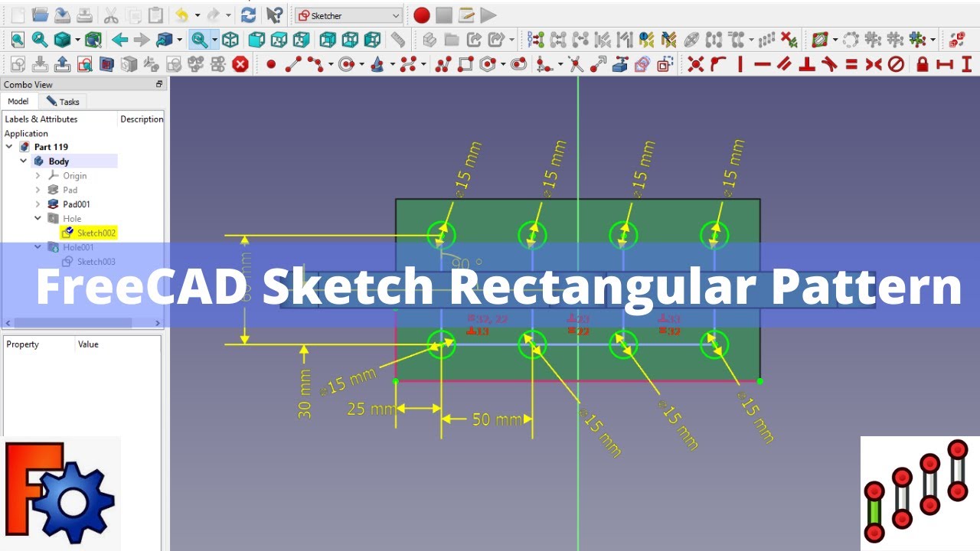980x551 pixels.
Task: Apply the Symmetric constraint
Action: 873,64
